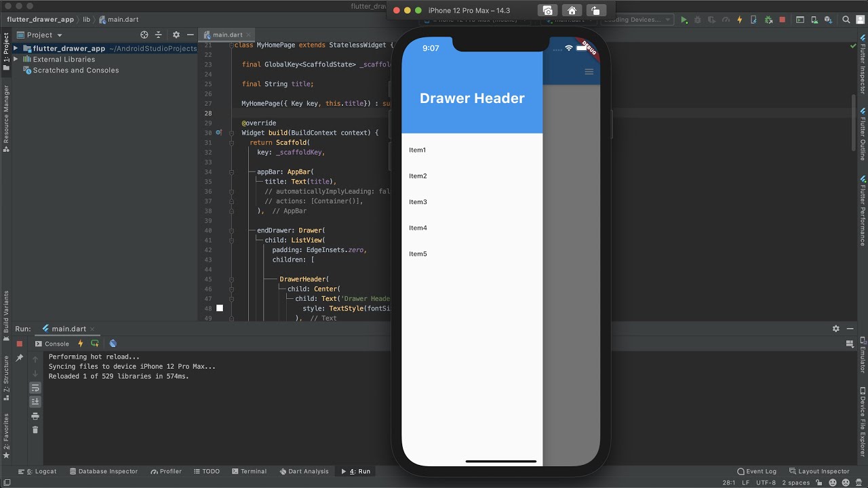Viewport: 868px width, 488px height.
Task: Stop the running app in the top toolbar
Action: click(782, 20)
